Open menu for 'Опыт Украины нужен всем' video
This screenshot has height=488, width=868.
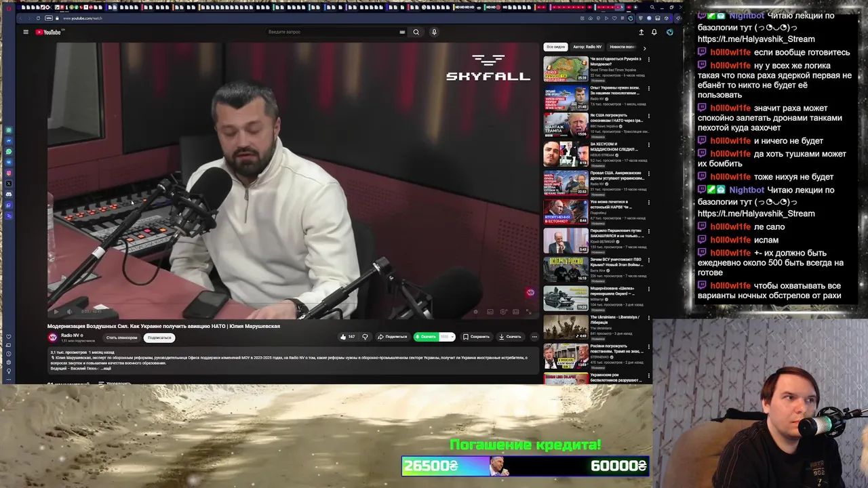648,88
